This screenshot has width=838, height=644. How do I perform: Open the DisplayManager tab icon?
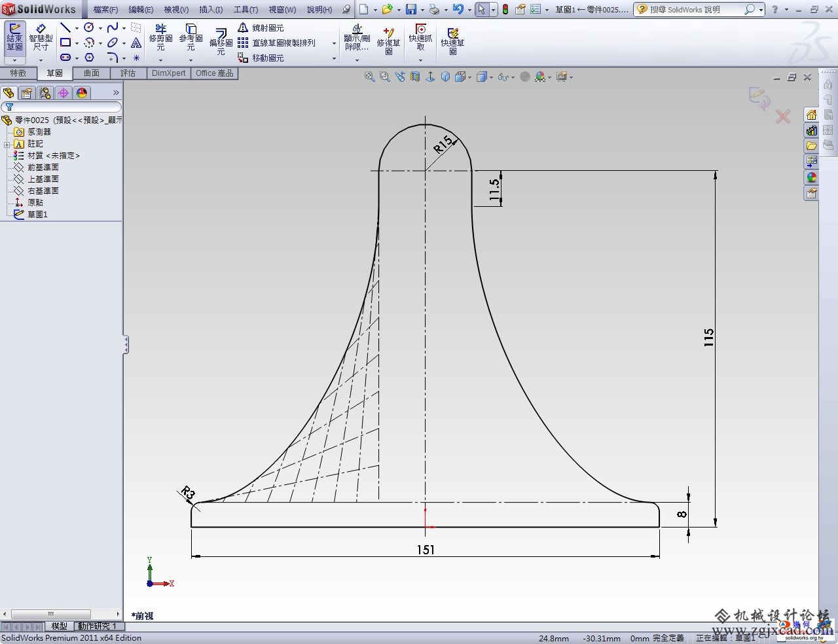[82, 93]
